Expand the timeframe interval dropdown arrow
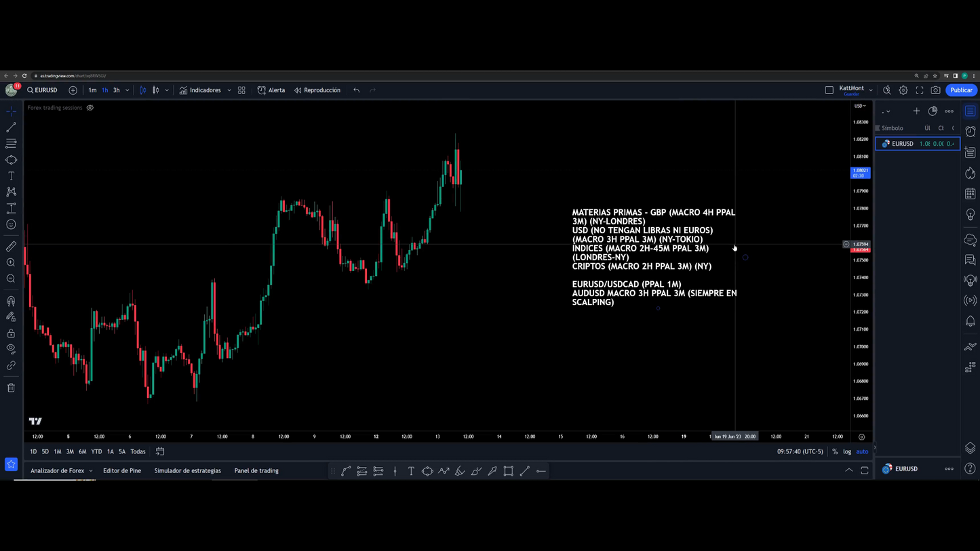This screenshot has height=551, width=980. (x=128, y=90)
